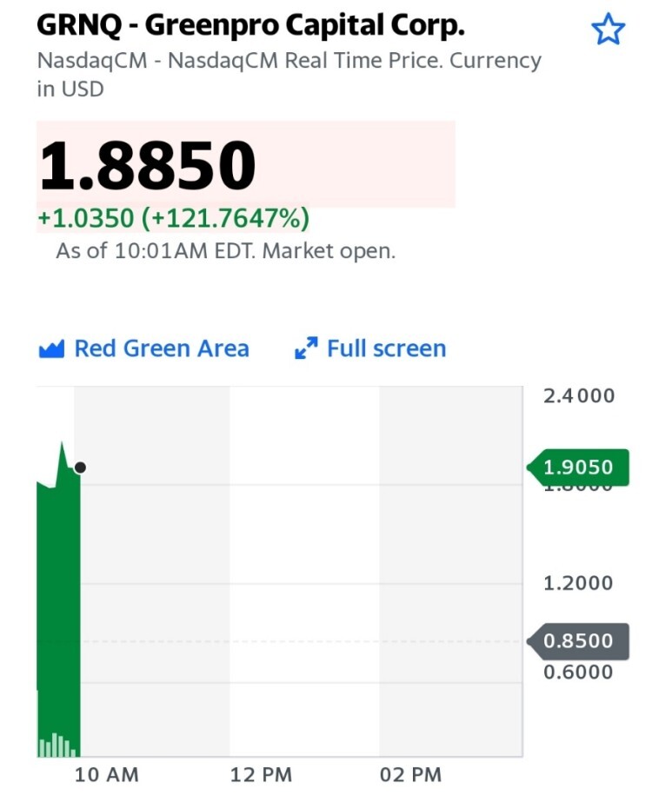This screenshot has width=672, height=809.
Task: Click the 2.4000 y-axis label
Action: pyautogui.click(x=579, y=395)
